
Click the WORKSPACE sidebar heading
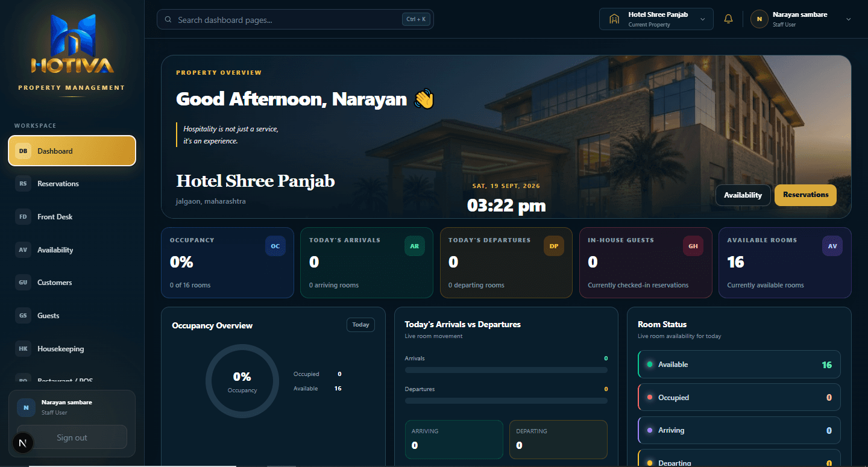(x=36, y=126)
